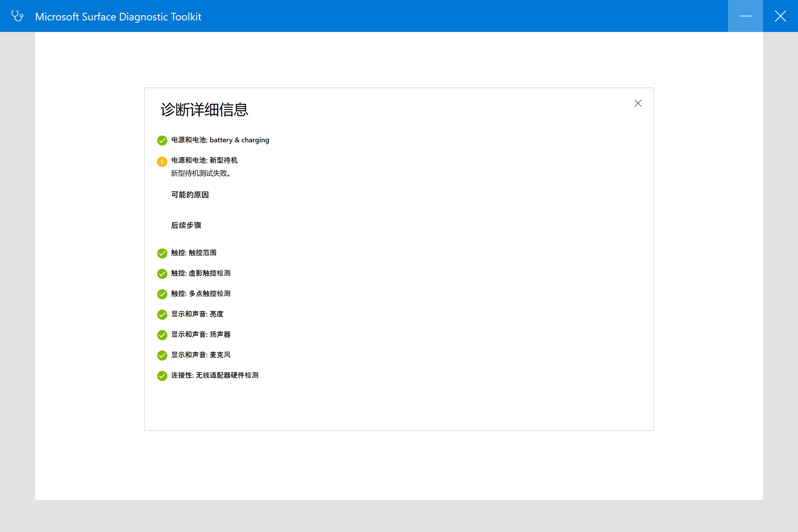Click green check icon beside 多点触控检测
Image resolution: width=798 pixels, height=532 pixels.
[162, 294]
